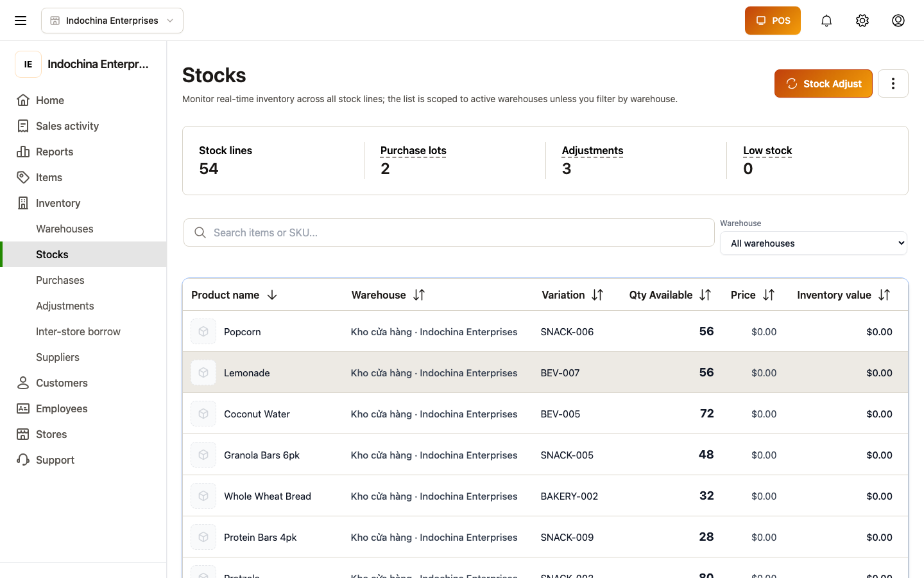Open notifications bell icon
The height and width of the screenshot is (578, 924).
(x=826, y=21)
